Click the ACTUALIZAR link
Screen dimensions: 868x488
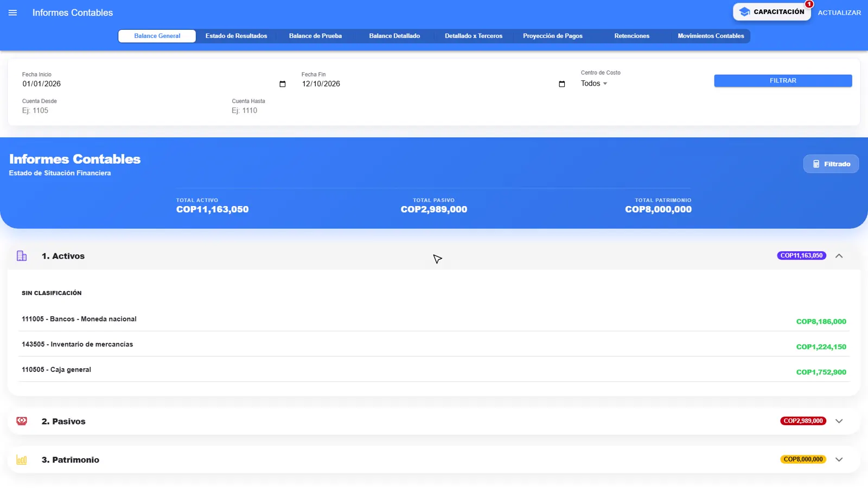pos(839,12)
